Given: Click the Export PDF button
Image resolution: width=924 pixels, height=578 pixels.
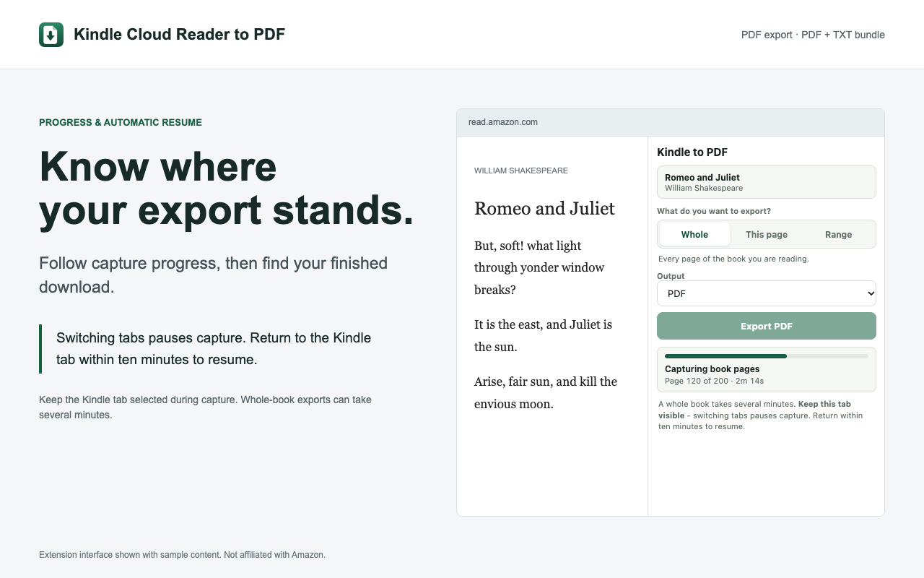Looking at the screenshot, I should (767, 326).
